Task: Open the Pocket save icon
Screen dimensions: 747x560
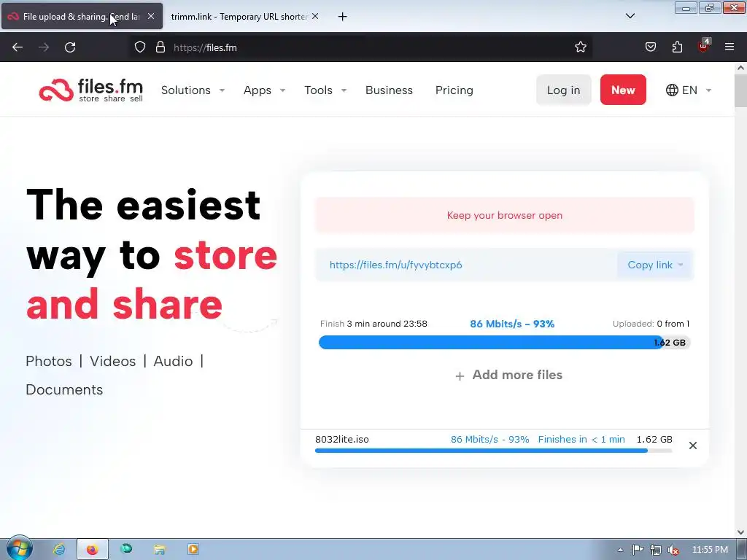Action: [x=651, y=47]
